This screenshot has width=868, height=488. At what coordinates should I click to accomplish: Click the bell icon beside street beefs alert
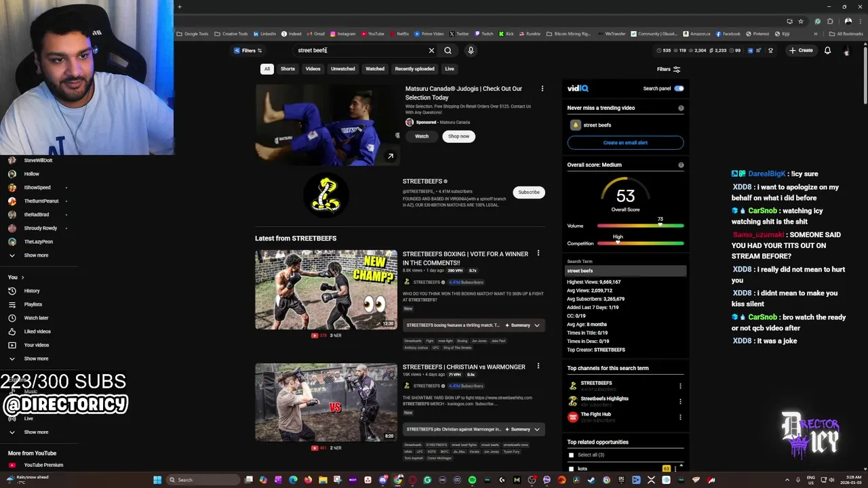click(576, 125)
